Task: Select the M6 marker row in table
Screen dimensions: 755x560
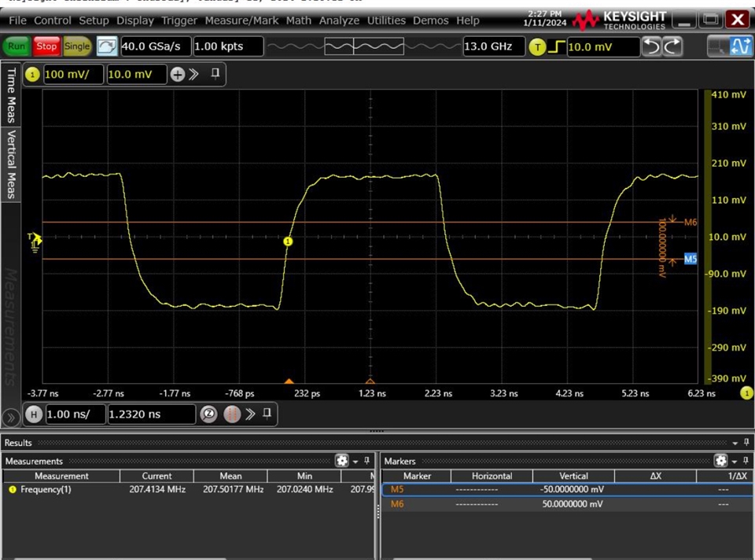Action: (568, 504)
